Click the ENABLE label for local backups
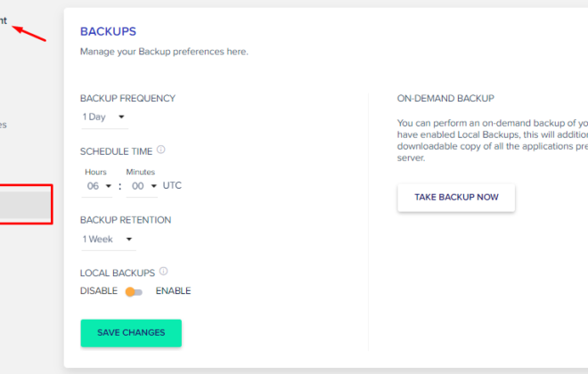Screen dimensions: 588x374 click(173, 291)
